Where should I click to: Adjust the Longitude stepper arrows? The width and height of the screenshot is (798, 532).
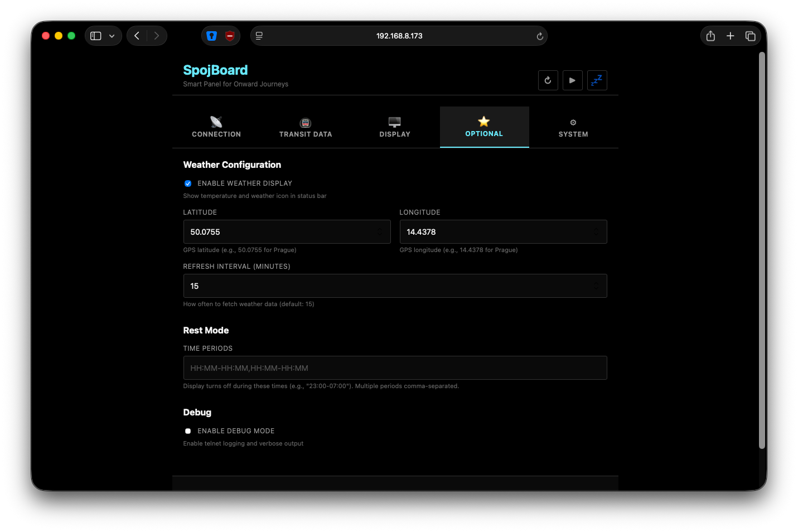[x=596, y=232]
